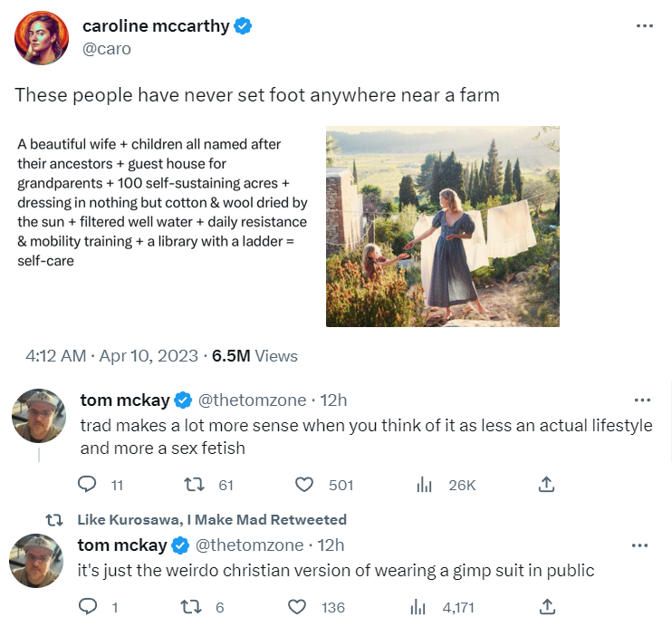Enlarge the farm laundry photo
Viewport: 672px width, 627px height.
point(442,226)
